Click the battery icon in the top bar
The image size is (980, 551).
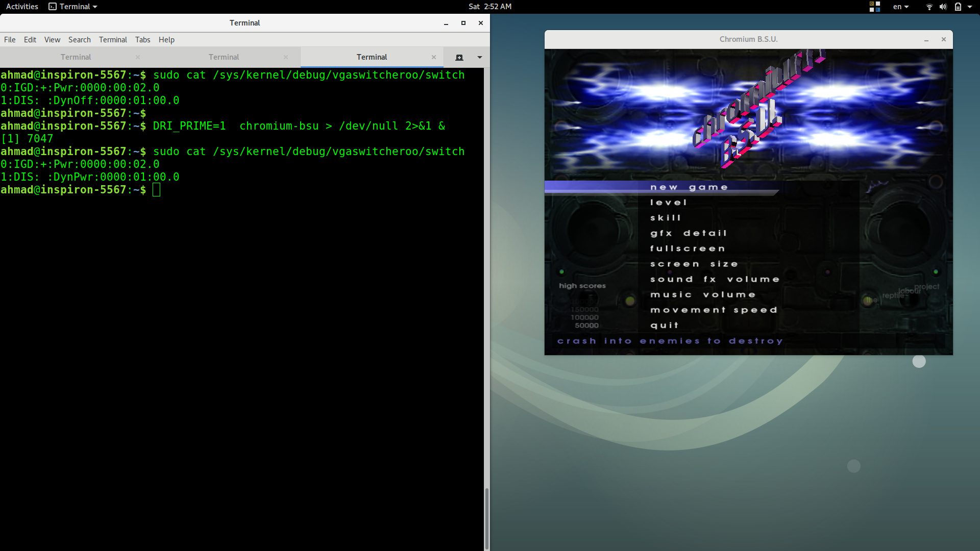click(958, 7)
